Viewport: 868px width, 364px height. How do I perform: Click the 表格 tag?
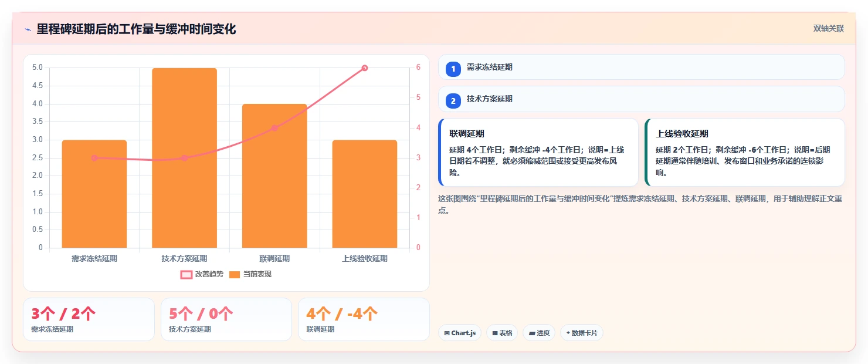[502, 333]
